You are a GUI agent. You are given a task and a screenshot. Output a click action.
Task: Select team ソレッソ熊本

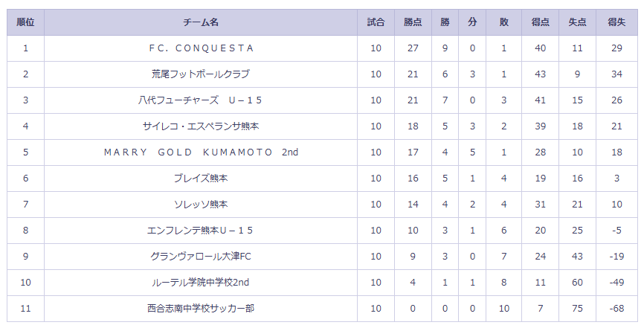(201, 205)
